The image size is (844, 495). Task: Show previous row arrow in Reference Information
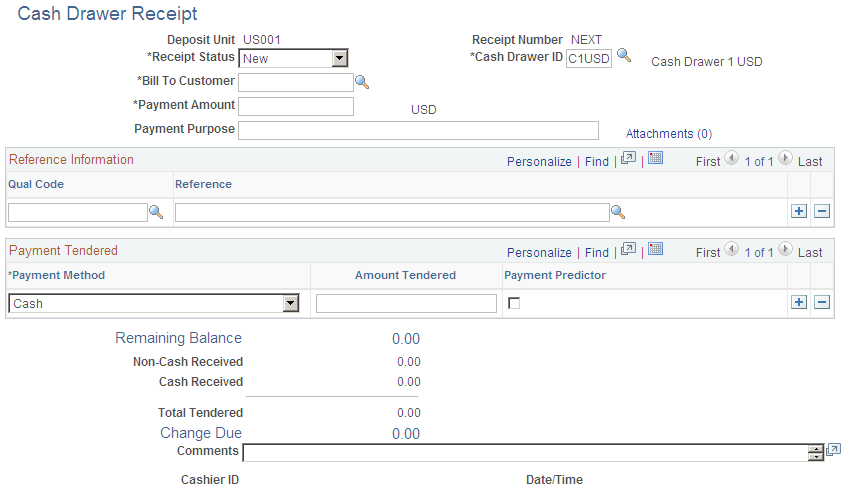[732, 158]
